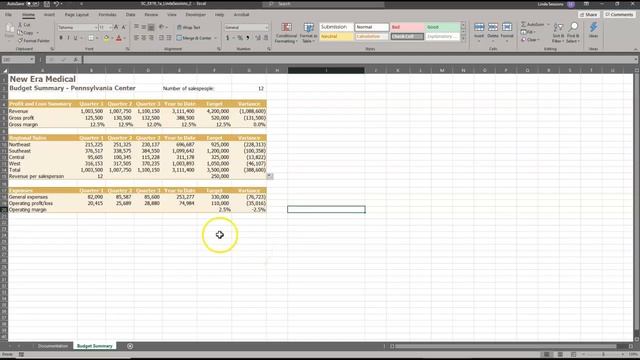Open Sort & Filter menu

pos(558,33)
